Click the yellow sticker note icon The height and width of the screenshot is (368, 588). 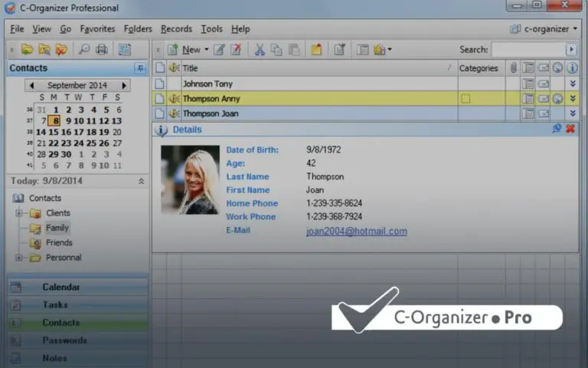pyautogui.click(x=316, y=50)
